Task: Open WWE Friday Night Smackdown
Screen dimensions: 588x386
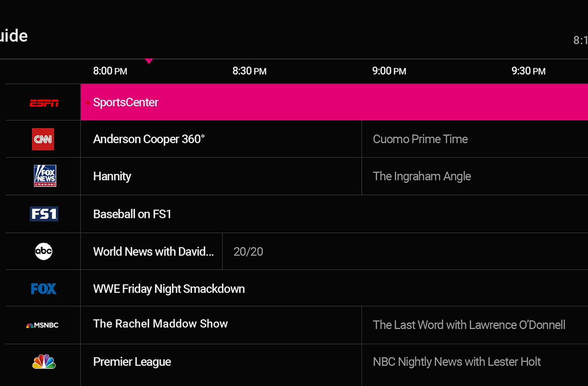Action: tap(334, 289)
